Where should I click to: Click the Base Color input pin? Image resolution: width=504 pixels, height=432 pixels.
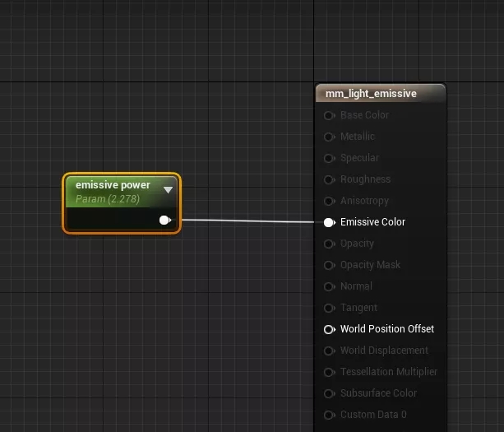click(x=329, y=115)
